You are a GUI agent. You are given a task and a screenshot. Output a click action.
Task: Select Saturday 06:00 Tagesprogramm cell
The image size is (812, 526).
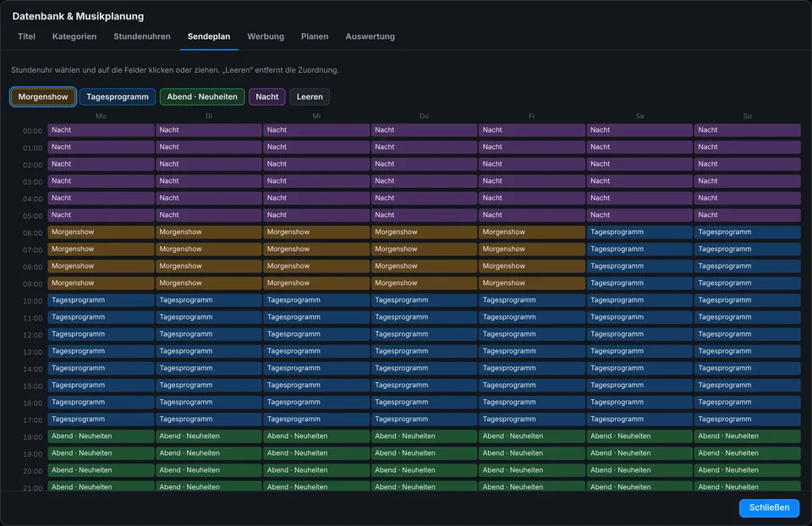pyautogui.click(x=639, y=232)
